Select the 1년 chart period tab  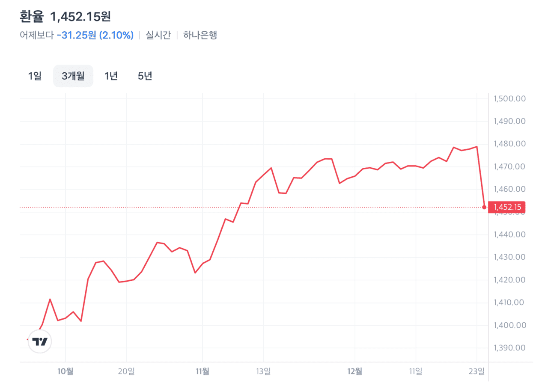click(111, 76)
